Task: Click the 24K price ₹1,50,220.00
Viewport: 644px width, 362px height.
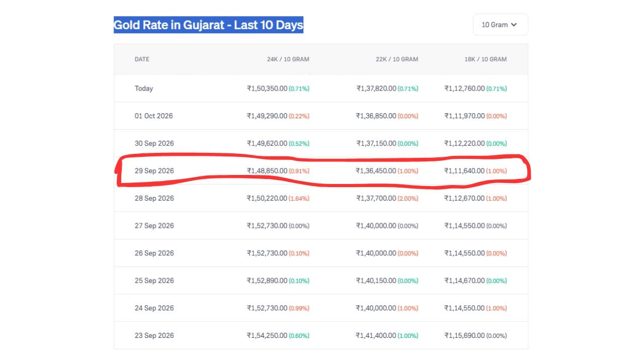Action: pyautogui.click(x=267, y=199)
